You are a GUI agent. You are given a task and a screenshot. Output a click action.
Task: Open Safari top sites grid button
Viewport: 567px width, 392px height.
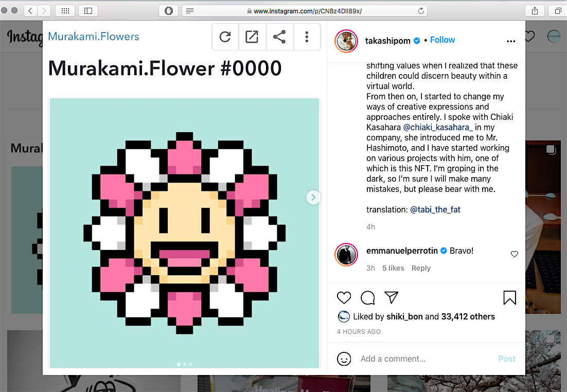click(65, 11)
